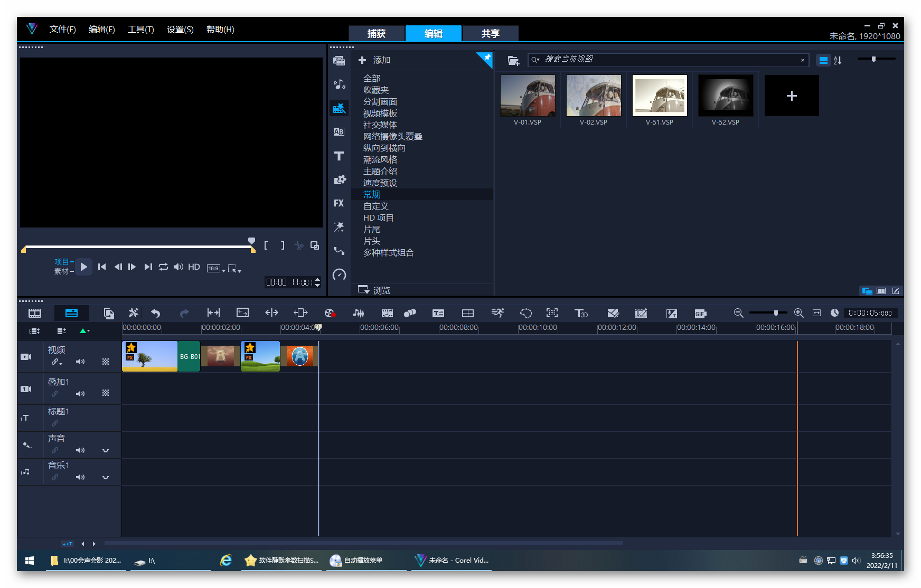
Task: Open the motion tracking icon
Action: [x=410, y=313]
